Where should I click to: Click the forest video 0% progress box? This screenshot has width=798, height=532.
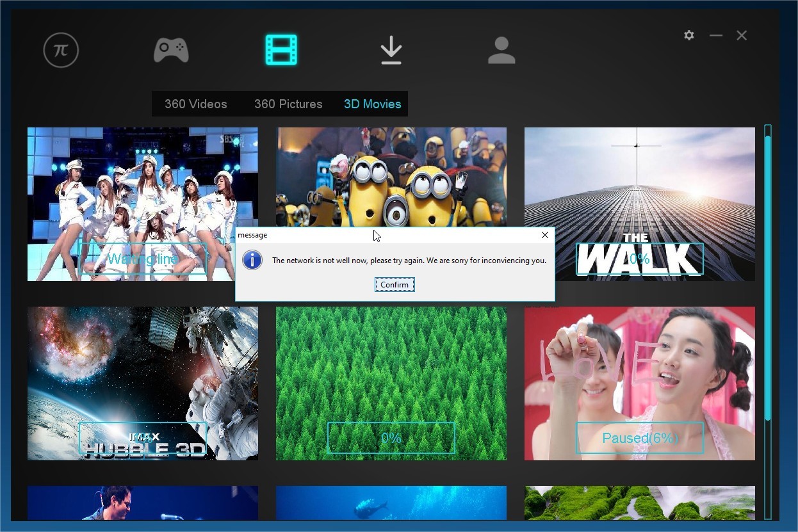[x=391, y=439]
